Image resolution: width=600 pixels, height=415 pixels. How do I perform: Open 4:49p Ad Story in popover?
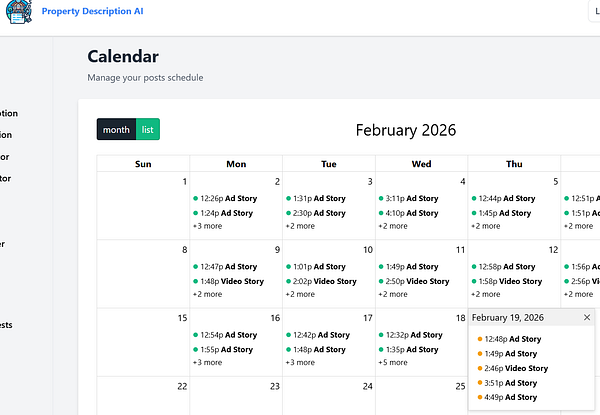[x=512, y=397]
